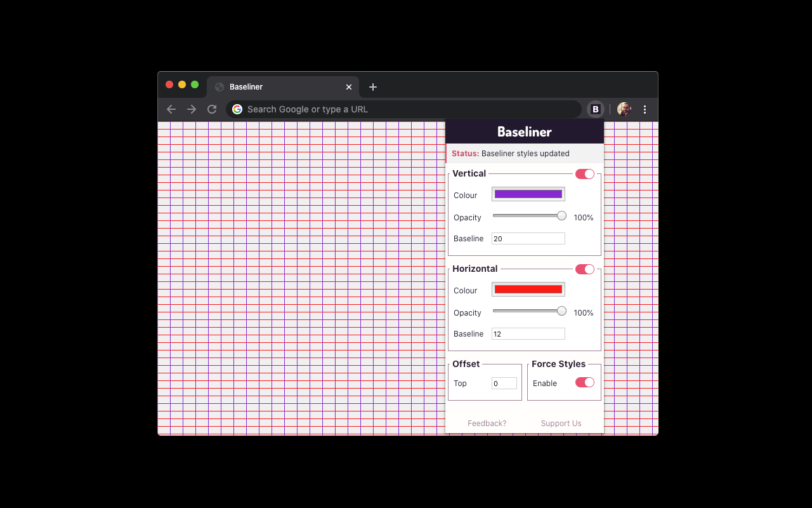Screen dimensions: 812x508
Task: Click the 'Horizontal' section heading
Action: point(475,269)
